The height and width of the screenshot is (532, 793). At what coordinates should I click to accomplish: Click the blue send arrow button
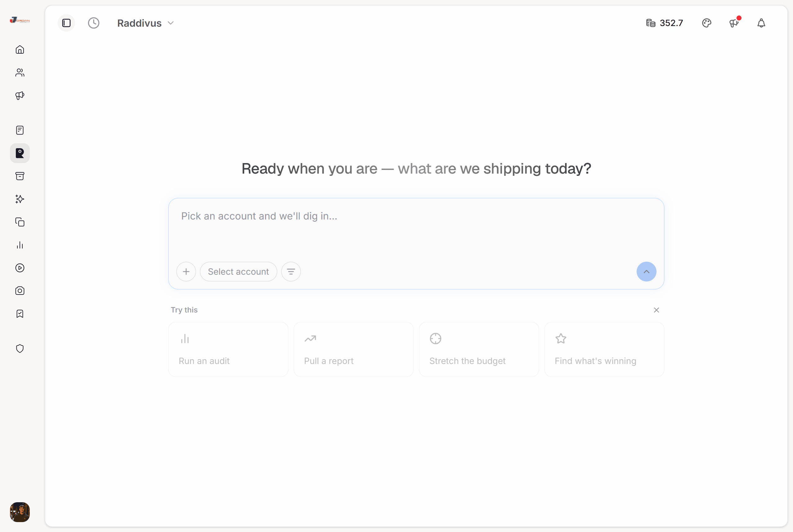click(x=646, y=272)
